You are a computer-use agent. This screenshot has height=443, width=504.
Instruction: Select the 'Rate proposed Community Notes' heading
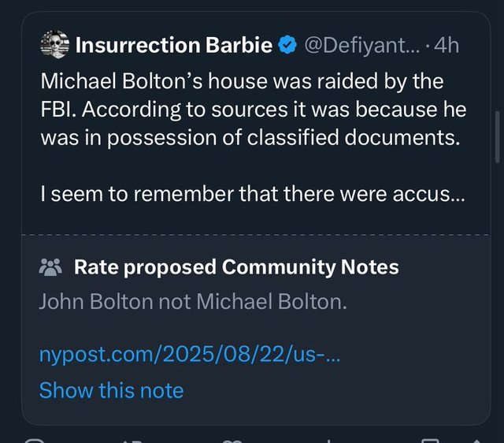236,268
